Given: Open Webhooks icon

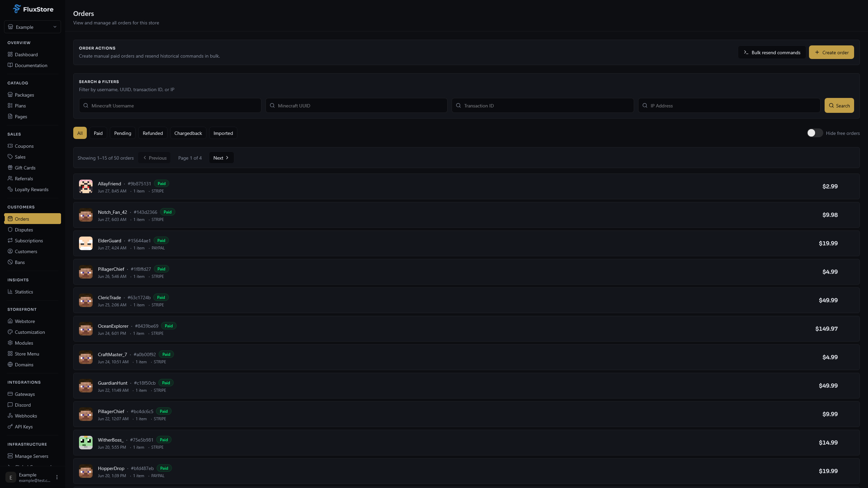Looking at the screenshot, I should click(10, 415).
